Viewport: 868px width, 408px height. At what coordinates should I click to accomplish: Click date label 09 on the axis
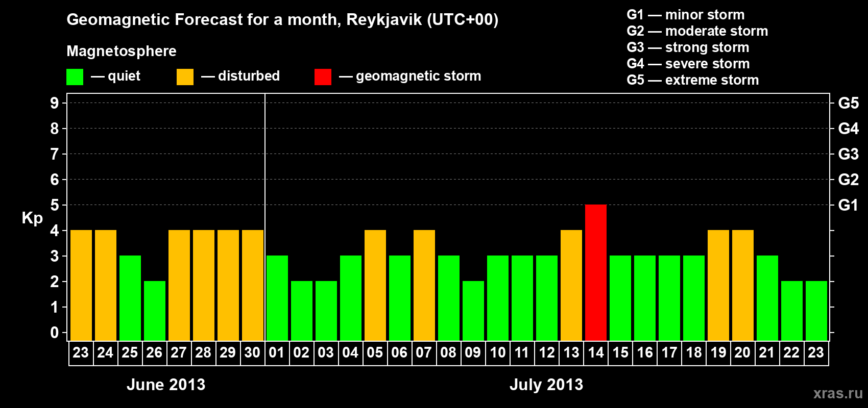[473, 352]
